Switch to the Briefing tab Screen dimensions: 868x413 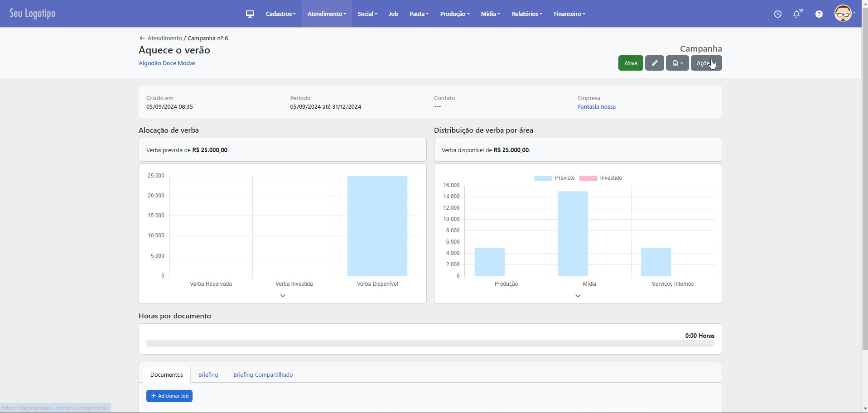208,375
